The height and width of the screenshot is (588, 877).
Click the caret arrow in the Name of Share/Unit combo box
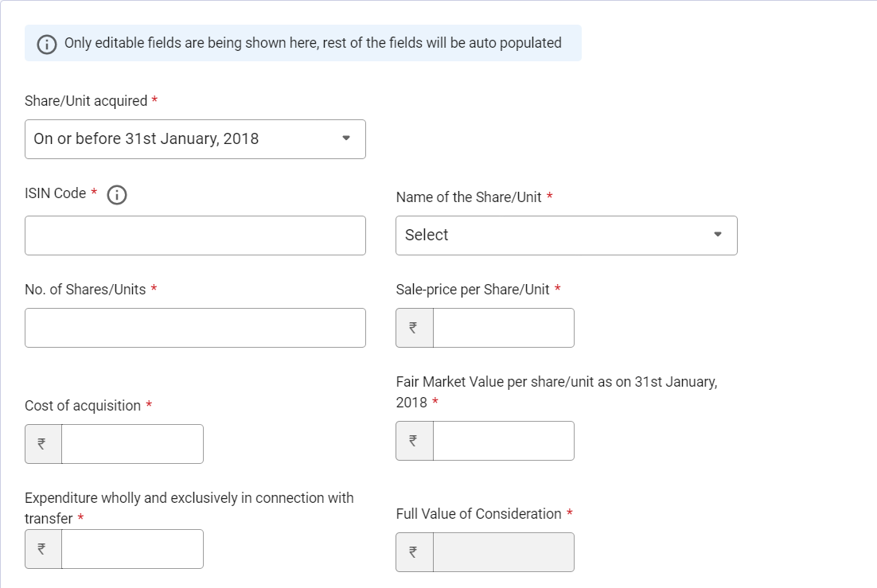718,235
